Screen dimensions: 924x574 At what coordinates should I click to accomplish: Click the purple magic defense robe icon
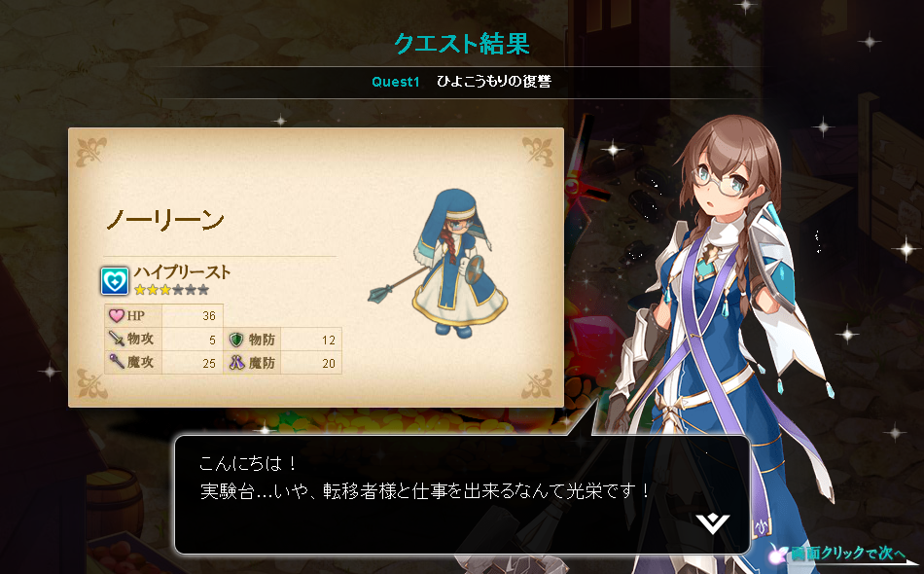tap(236, 363)
